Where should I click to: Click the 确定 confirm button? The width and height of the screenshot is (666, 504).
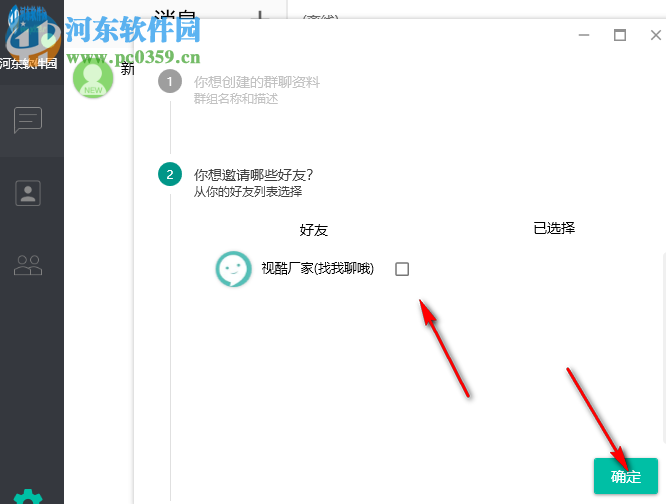[x=626, y=476]
